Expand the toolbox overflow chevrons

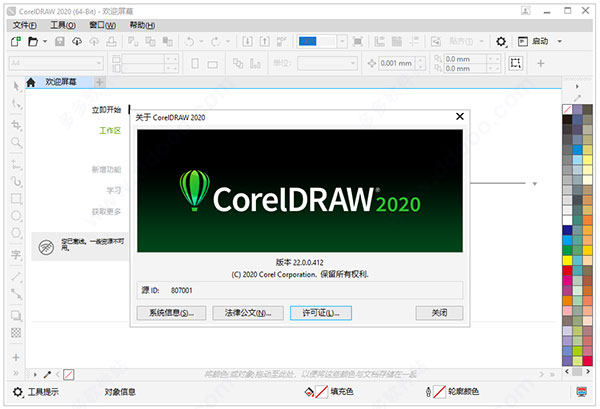[16, 373]
